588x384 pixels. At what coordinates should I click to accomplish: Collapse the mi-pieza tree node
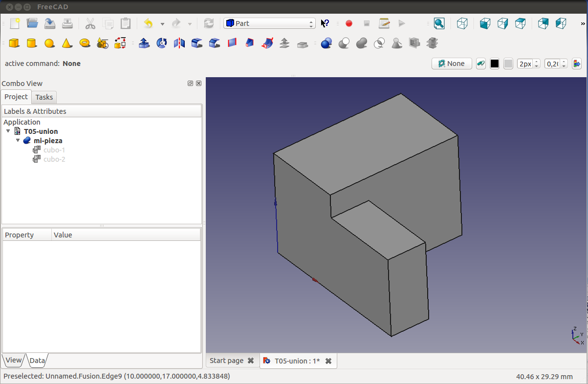[18, 141]
